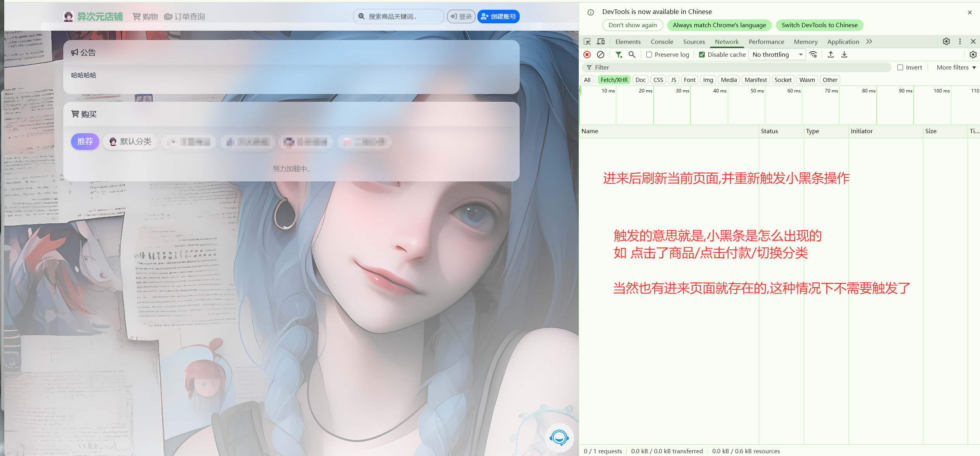Select the Fetch/XHR filter type
The height and width of the screenshot is (456, 980).
(614, 80)
